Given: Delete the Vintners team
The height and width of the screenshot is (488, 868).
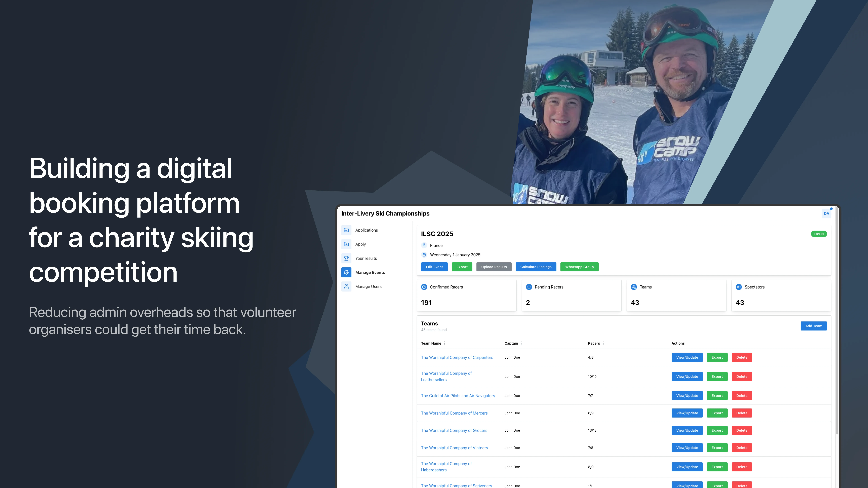Looking at the screenshot, I should tap(742, 448).
